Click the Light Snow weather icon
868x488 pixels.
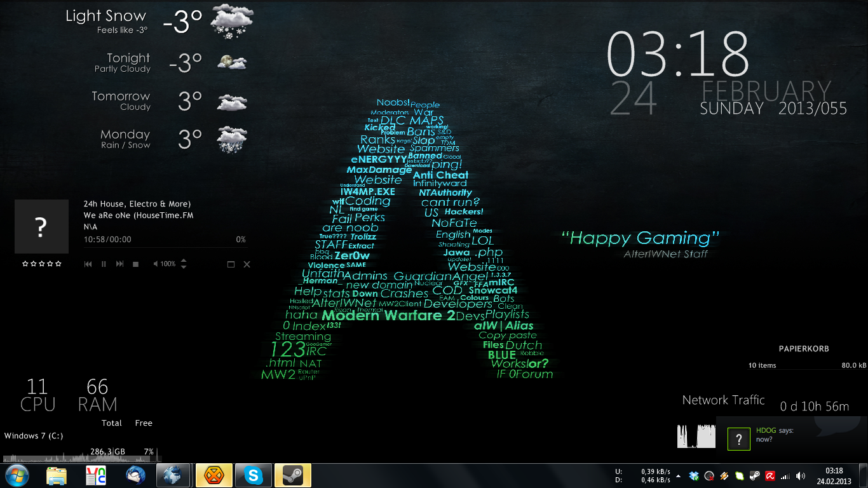click(231, 22)
